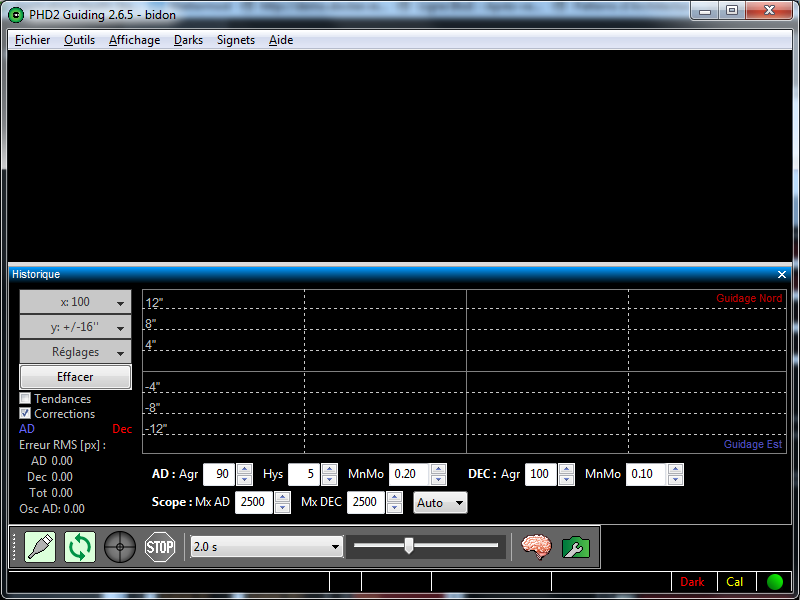The height and width of the screenshot is (600, 800).
Task: Minimize the PHD2 Guiding window
Action: [x=705, y=11]
